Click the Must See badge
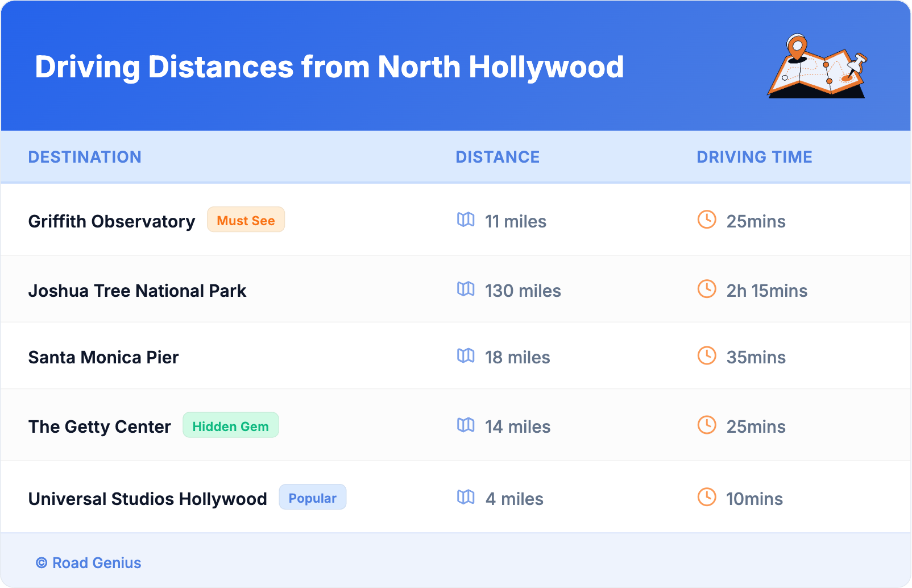The width and height of the screenshot is (912, 588). (x=246, y=220)
